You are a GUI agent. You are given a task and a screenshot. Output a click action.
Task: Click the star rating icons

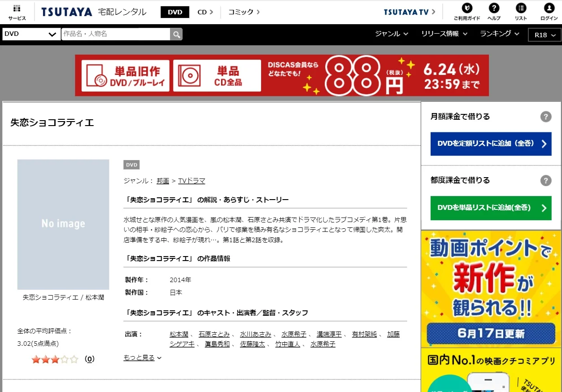[x=55, y=359]
